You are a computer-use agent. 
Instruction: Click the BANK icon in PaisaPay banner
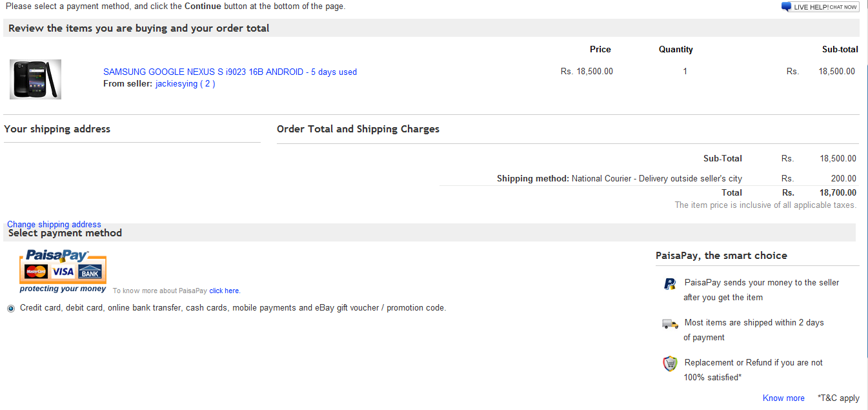tap(90, 272)
